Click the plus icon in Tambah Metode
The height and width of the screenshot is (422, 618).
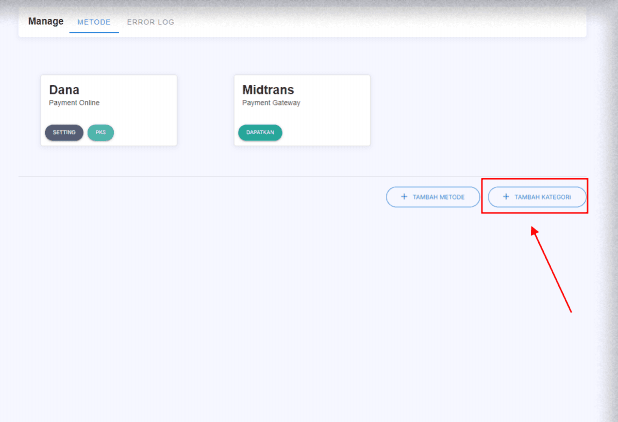tap(404, 197)
